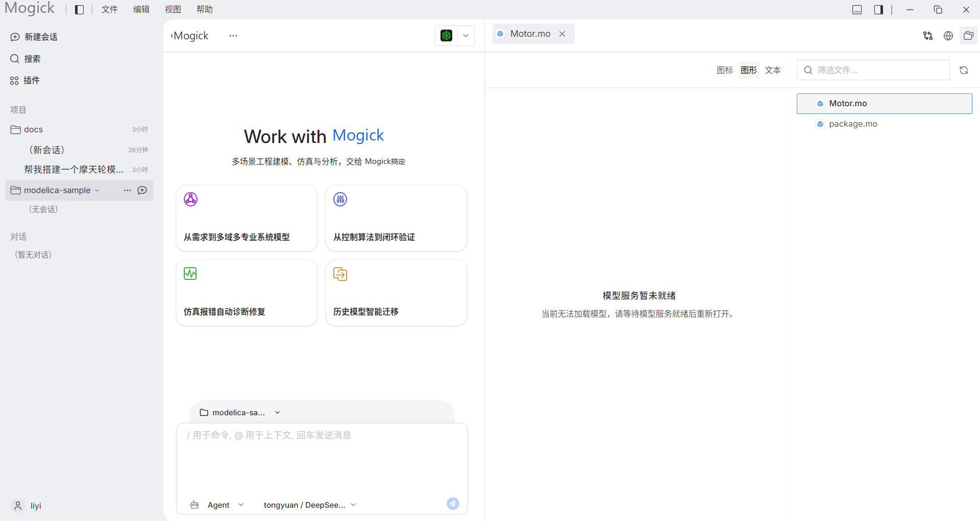Toggle the left sidebar panel icon
The image size is (980, 521).
[x=79, y=10]
